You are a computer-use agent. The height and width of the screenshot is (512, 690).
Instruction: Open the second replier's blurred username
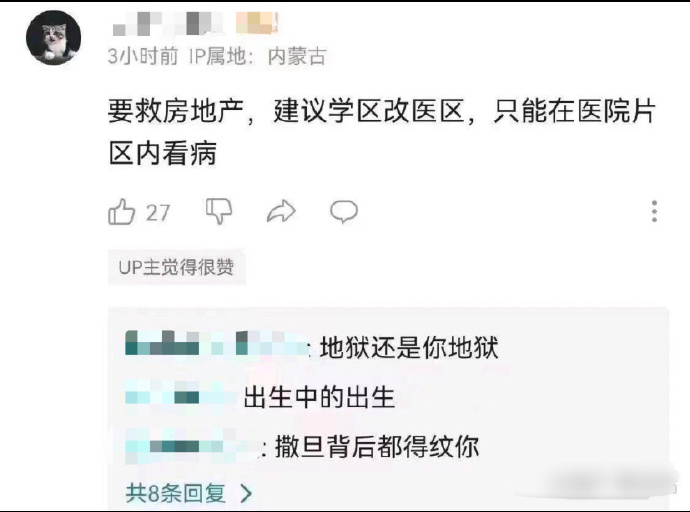(x=180, y=392)
